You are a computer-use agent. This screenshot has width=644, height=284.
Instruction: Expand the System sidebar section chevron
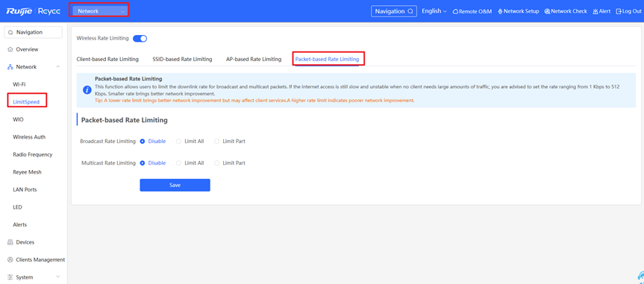click(x=58, y=277)
